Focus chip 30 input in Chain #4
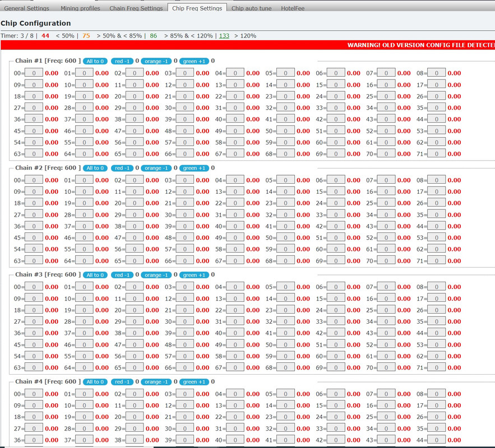 184,428
